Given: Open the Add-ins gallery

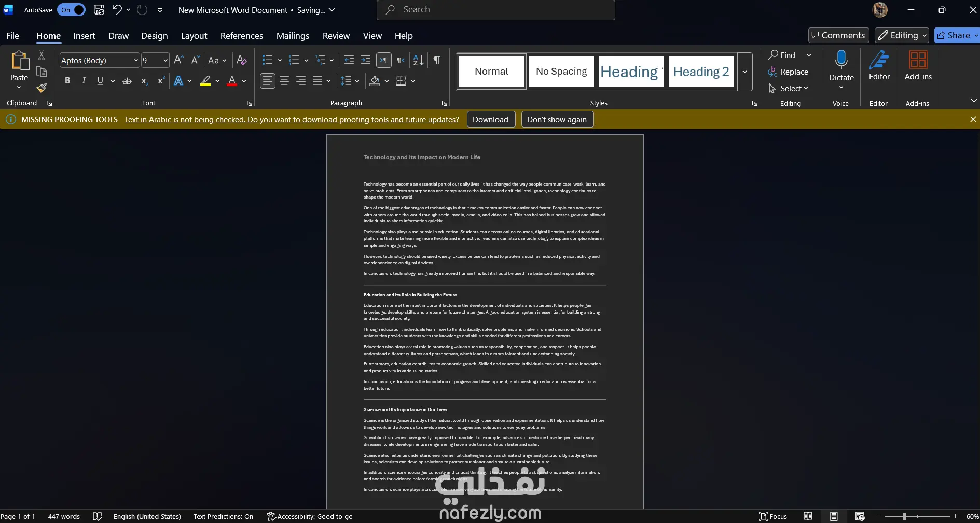Looking at the screenshot, I should coord(918,66).
